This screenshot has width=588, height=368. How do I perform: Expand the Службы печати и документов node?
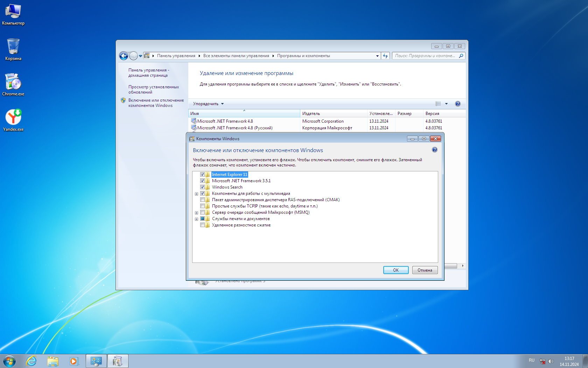click(x=196, y=219)
